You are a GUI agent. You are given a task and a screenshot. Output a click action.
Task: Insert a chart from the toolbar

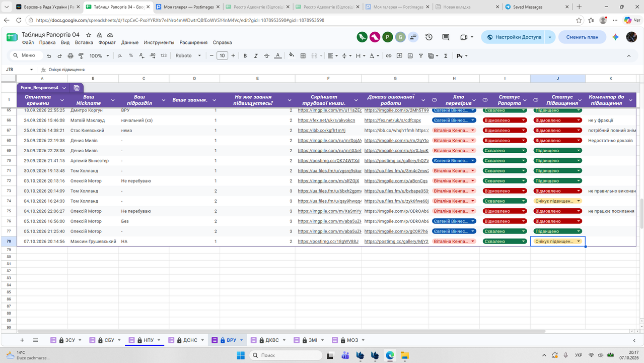410,56
